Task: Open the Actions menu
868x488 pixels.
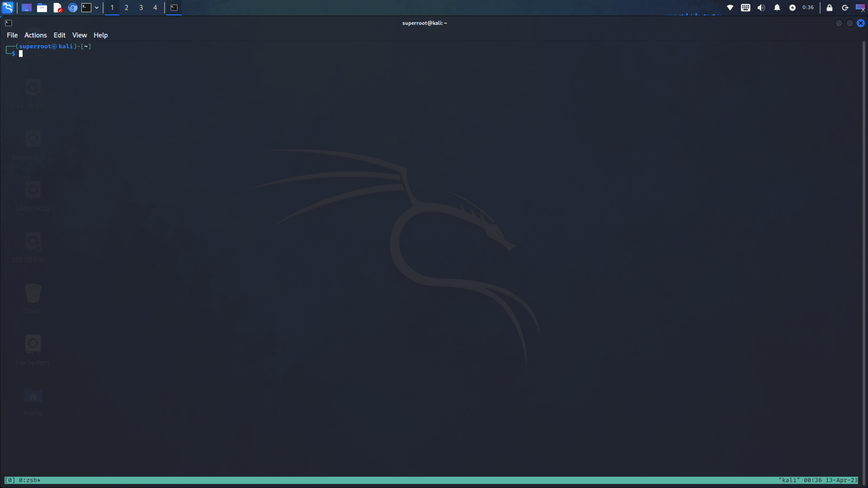Action: [x=35, y=35]
